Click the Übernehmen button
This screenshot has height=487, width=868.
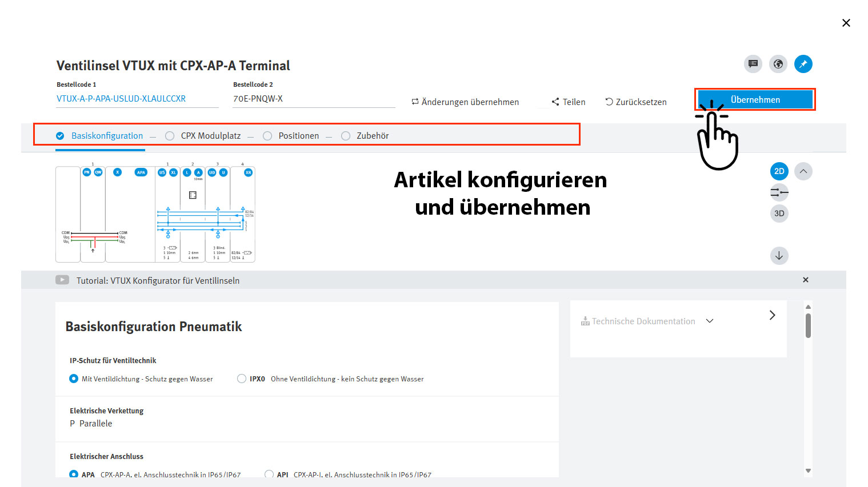(x=755, y=99)
